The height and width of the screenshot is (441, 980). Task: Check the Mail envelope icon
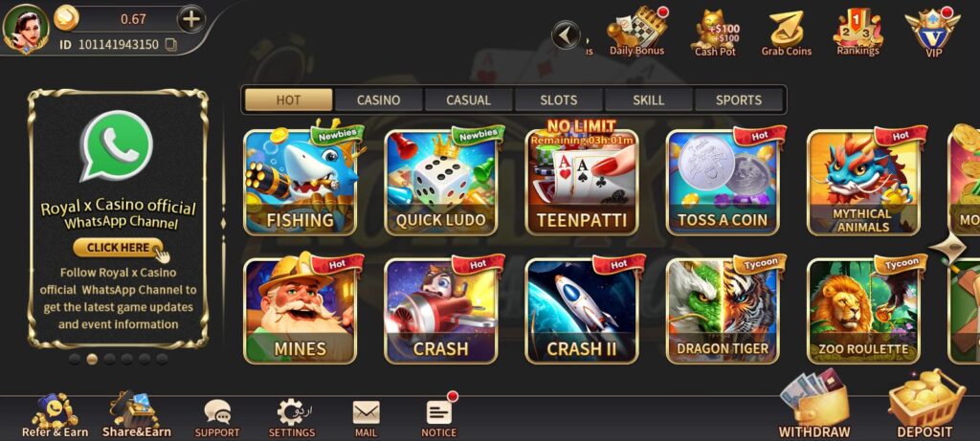[367, 418]
